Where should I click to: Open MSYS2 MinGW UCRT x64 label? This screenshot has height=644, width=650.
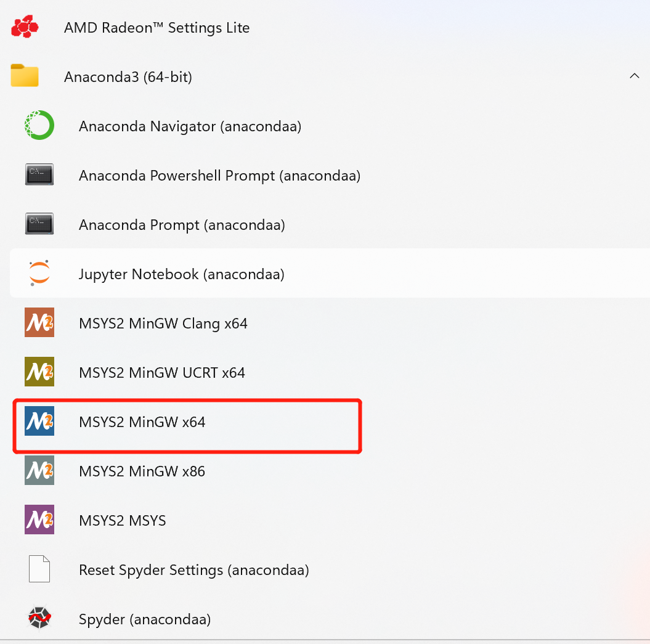(162, 373)
